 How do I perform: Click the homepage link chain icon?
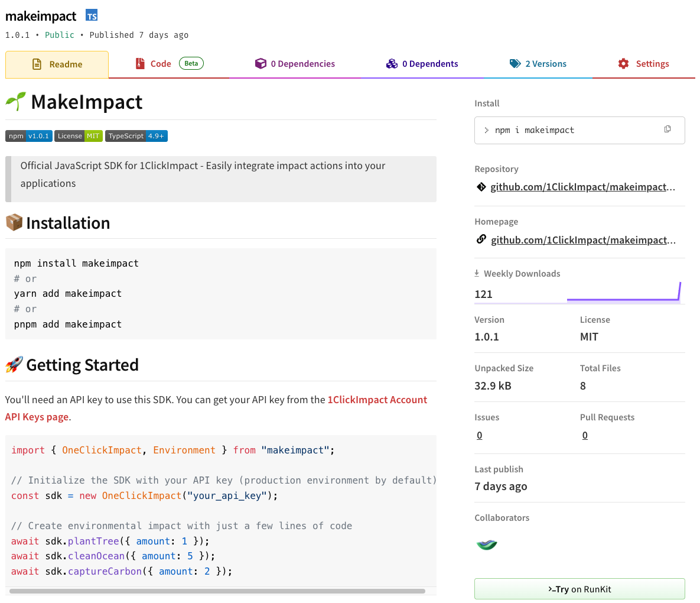tap(481, 239)
